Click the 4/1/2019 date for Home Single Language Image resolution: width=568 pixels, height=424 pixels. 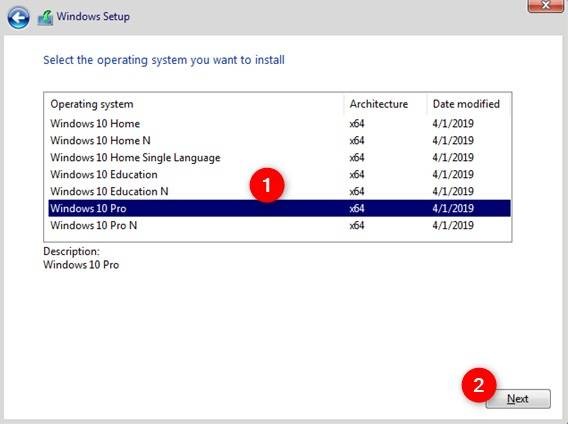[x=453, y=158]
